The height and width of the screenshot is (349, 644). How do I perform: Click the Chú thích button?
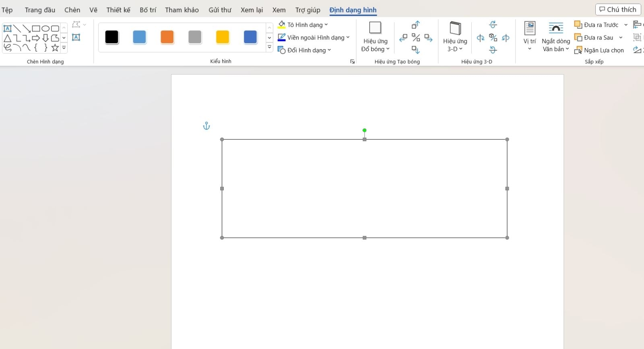618,10
